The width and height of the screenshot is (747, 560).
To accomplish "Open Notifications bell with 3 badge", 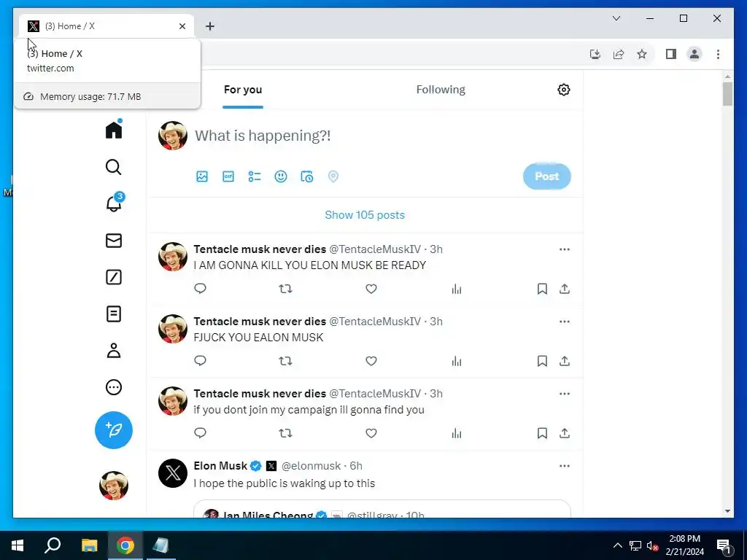I will 114,203.
